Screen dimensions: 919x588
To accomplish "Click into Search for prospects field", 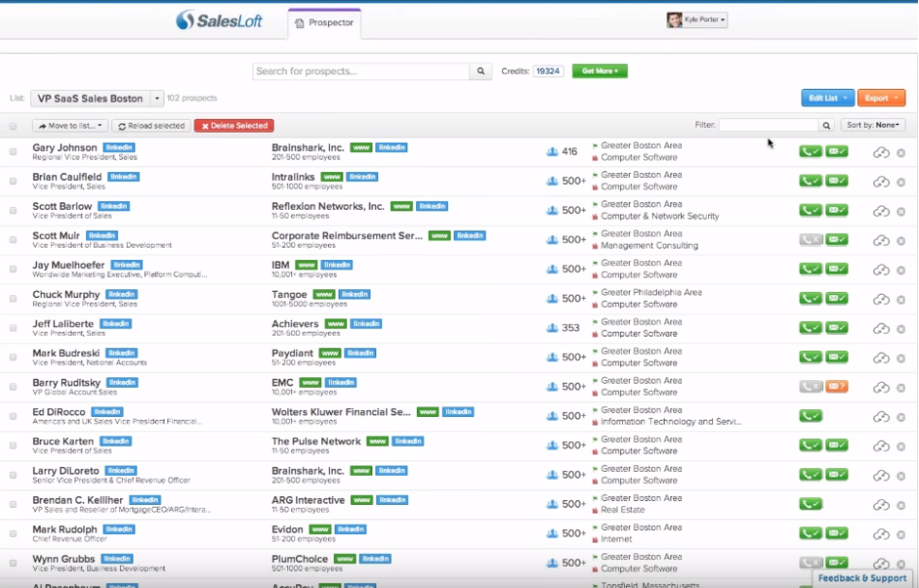I will click(x=361, y=72).
